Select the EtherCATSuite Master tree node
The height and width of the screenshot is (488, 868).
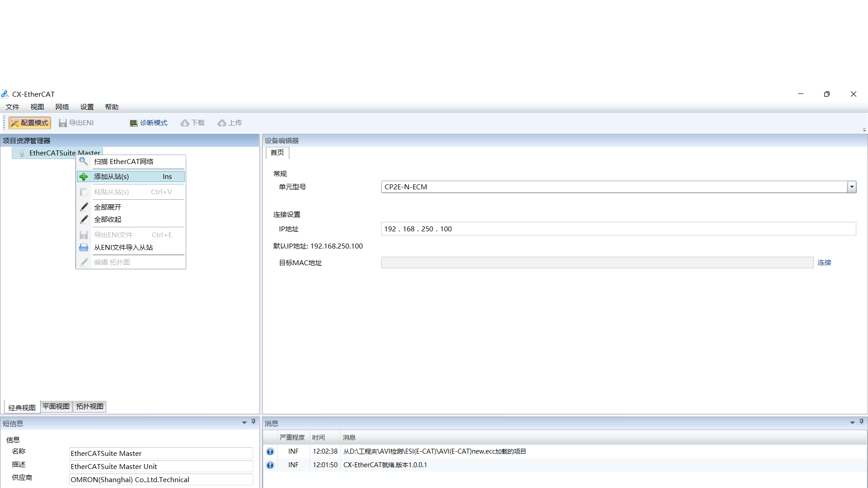pos(50,153)
